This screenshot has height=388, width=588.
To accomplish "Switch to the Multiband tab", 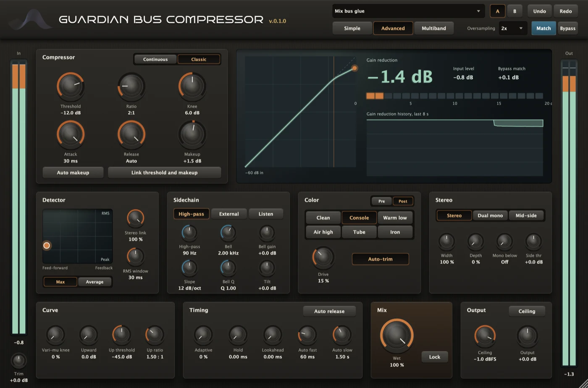I will coord(434,28).
